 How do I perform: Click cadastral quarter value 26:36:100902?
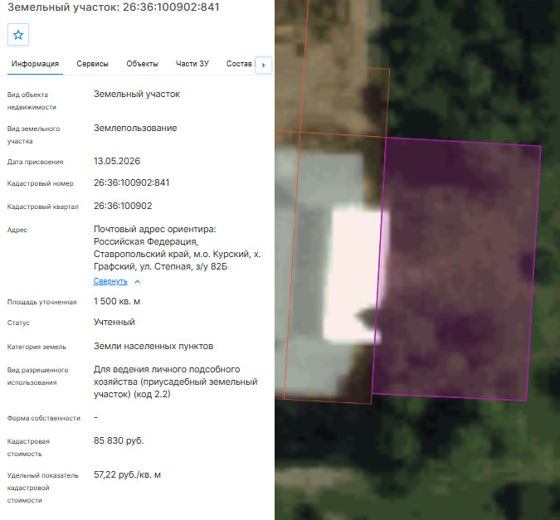(x=123, y=206)
